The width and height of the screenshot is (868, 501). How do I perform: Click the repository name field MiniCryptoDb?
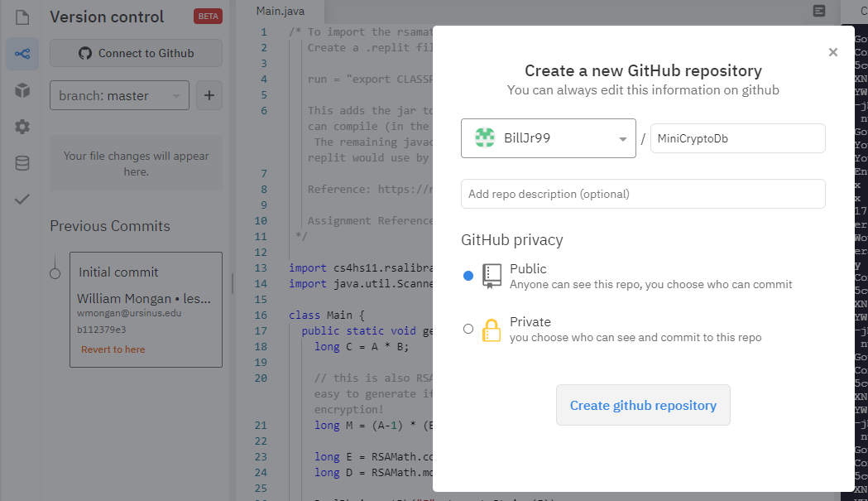(x=738, y=138)
